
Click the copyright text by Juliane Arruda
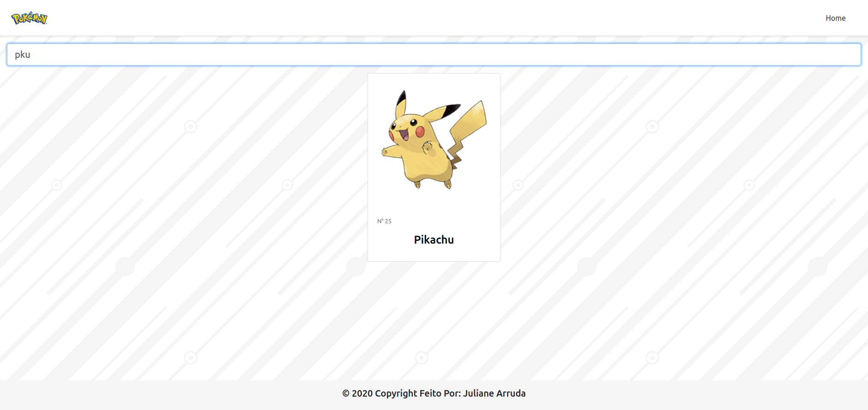pyautogui.click(x=434, y=393)
